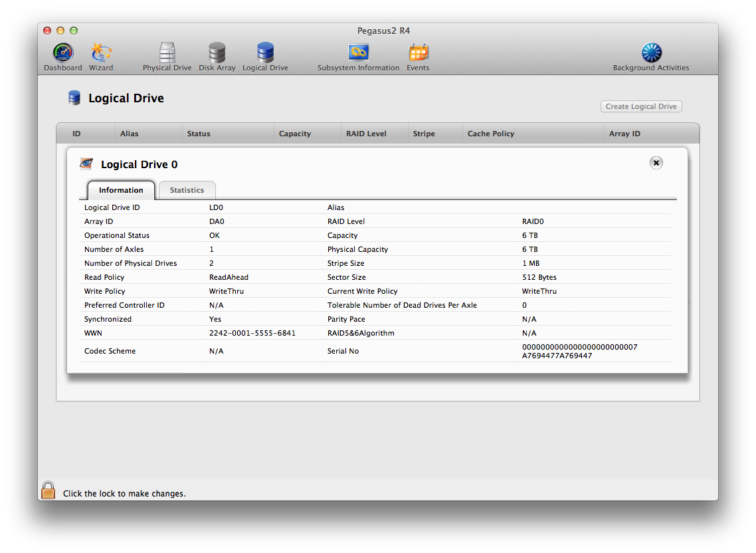Click the Current Write Policy WriteThru value
The height and width of the screenshot is (553, 756).
pos(539,292)
